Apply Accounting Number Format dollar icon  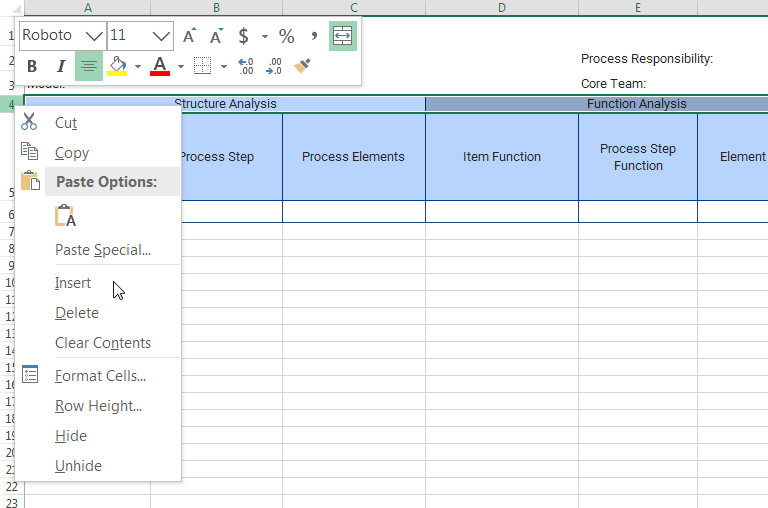243,36
